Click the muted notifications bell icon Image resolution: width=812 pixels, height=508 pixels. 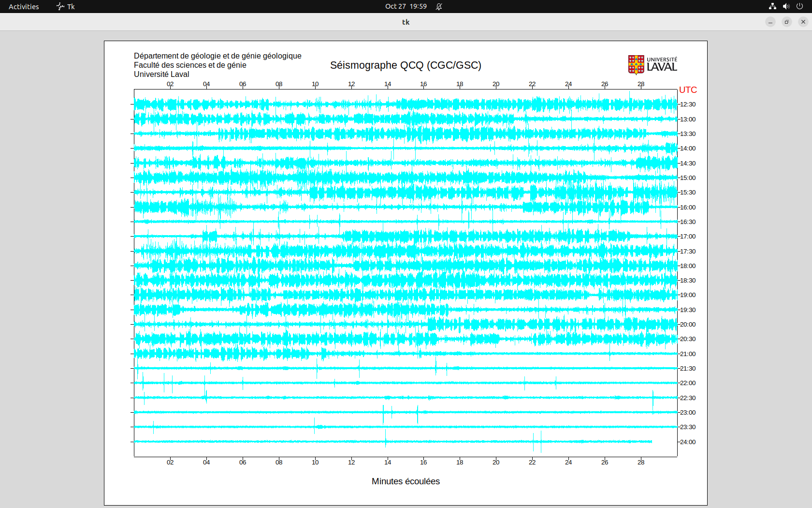click(x=439, y=6)
